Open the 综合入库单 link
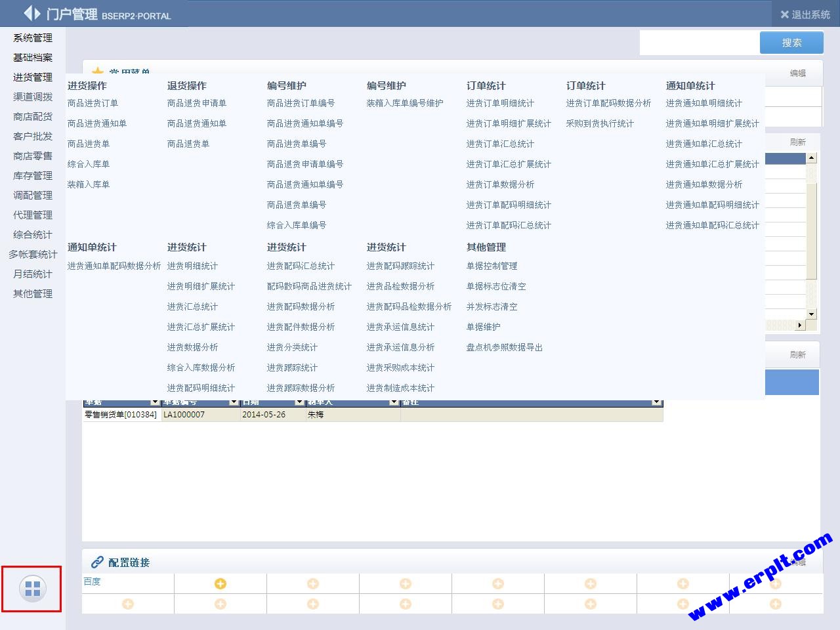Viewport: 840px width, 630px height. [89, 164]
